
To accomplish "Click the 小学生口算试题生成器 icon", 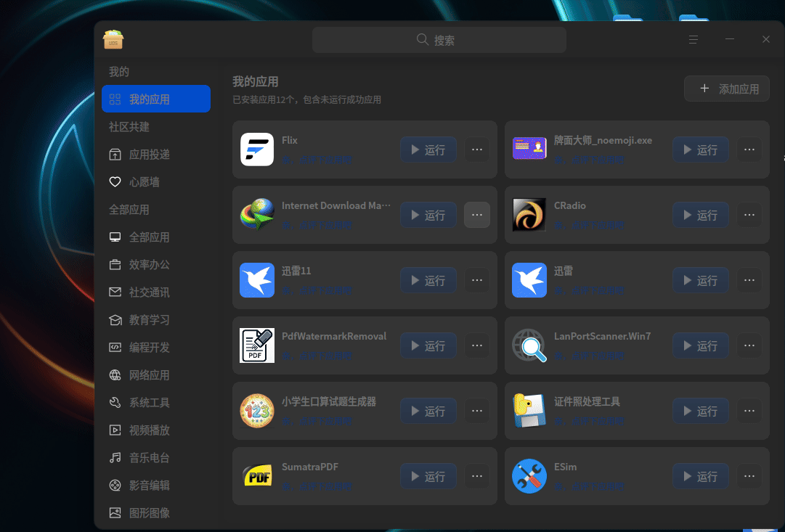I will [x=257, y=410].
